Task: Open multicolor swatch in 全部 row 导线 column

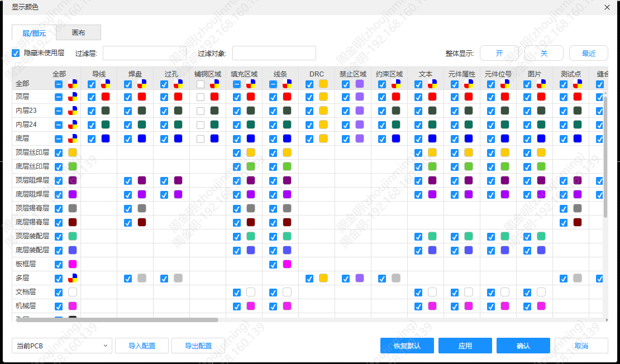Action: click(106, 84)
